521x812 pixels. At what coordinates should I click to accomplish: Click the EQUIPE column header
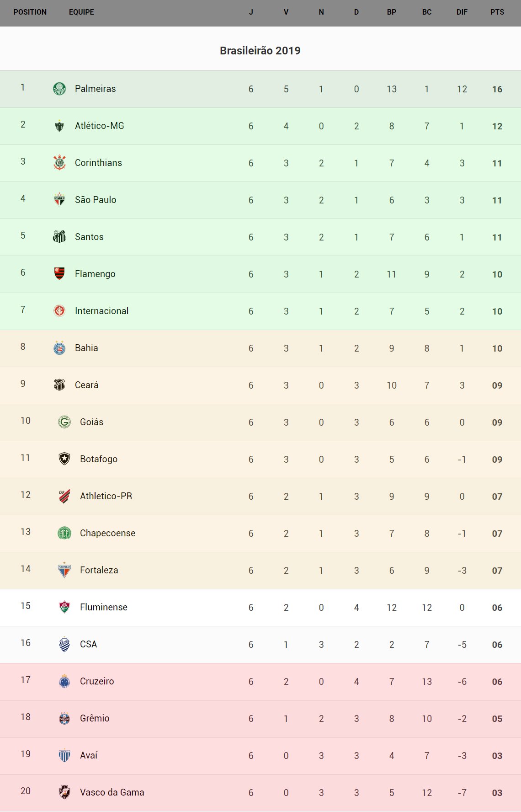point(81,12)
